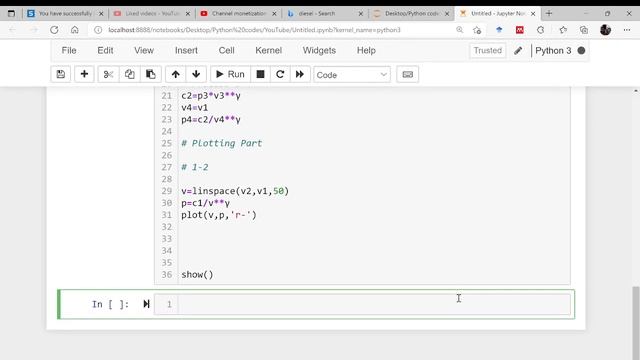The height and width of the screenshot is (360, 640).
Task: Click the In [ ]: cell prompt
Action: tap(110, 304)
